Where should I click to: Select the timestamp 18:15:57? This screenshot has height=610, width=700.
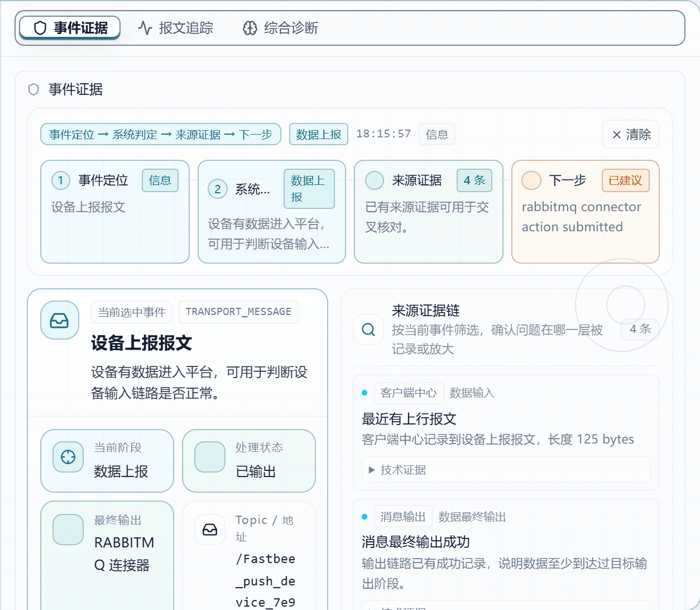tap(383, 134)
